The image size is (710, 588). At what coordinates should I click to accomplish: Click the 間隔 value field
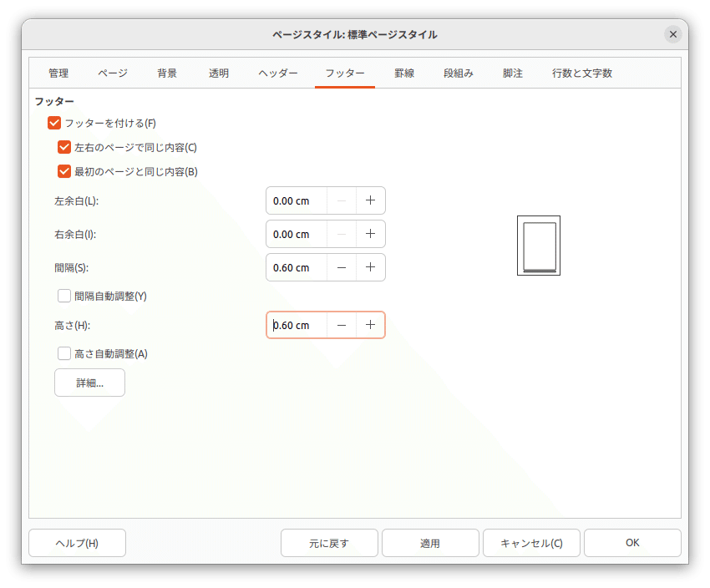pos(297,267)
